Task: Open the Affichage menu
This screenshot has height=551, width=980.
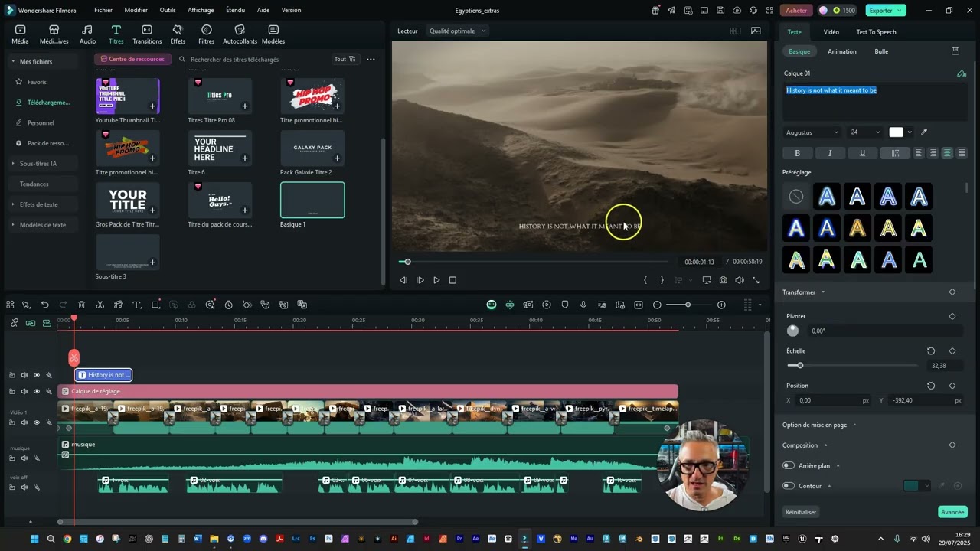Action: pos(201,11)
